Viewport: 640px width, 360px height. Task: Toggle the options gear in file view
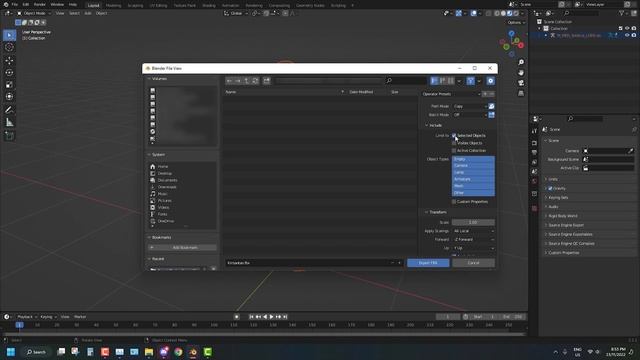491,81
